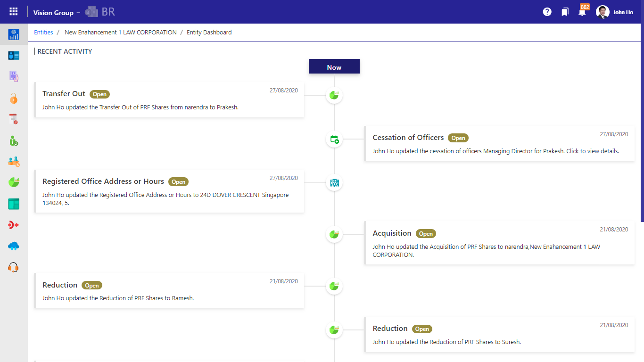This screenshot has height=362, width=644.
Task: Click date 21/08/2020 on Acquisition card
Action: click(x=614, y=230)
